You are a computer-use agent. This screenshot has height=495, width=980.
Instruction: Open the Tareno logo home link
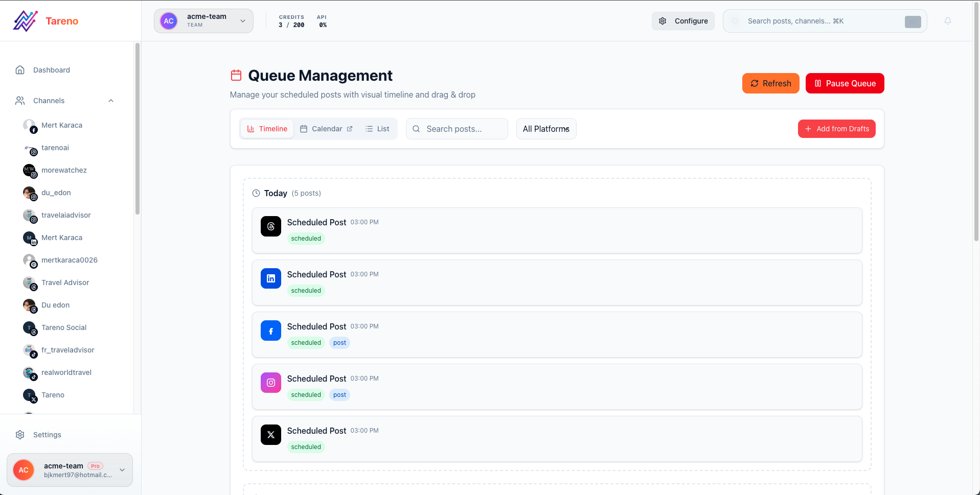45,20
